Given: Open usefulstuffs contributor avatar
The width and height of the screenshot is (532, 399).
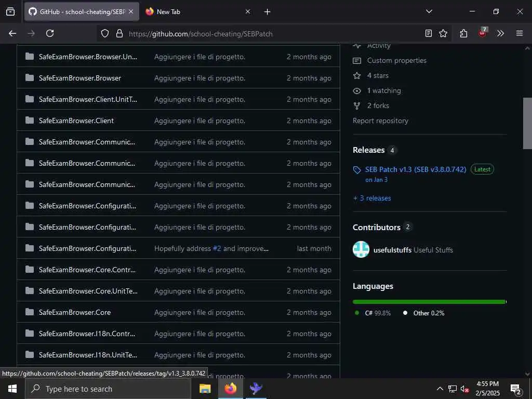Looking at the screenshot, I should 361,250.
